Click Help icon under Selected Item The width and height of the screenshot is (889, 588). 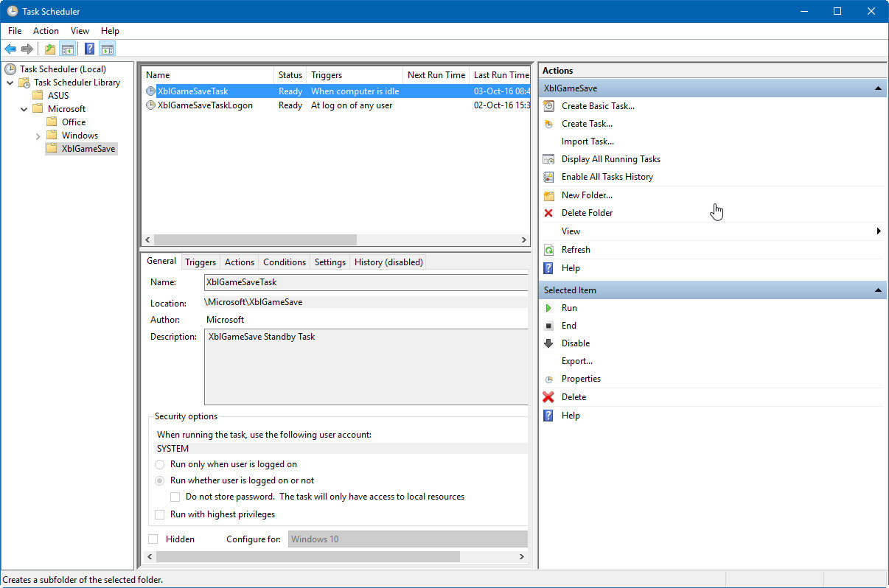coord(548,416)
